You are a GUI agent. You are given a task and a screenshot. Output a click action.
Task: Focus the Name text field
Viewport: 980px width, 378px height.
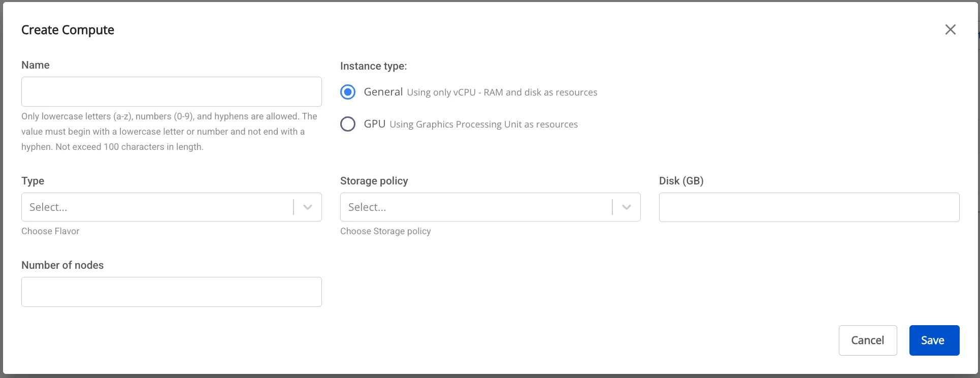coord(172,92)
